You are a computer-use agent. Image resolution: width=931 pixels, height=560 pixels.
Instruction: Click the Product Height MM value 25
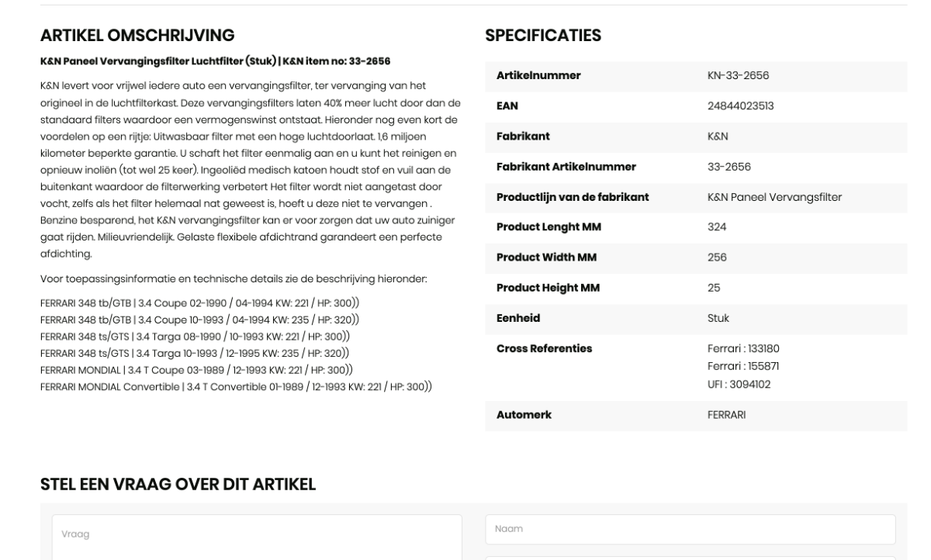coord(703,288)
